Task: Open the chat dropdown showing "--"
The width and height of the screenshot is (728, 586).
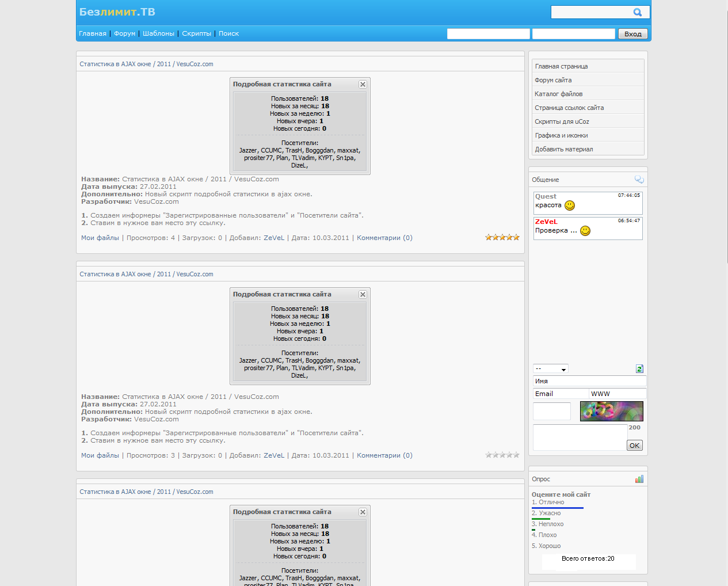Action: click(x=551, y=369)
